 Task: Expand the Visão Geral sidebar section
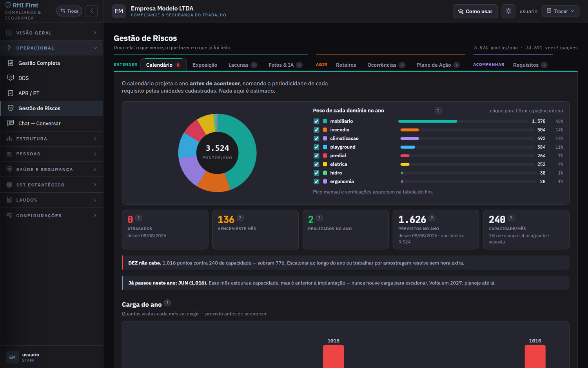coord(51,33)
